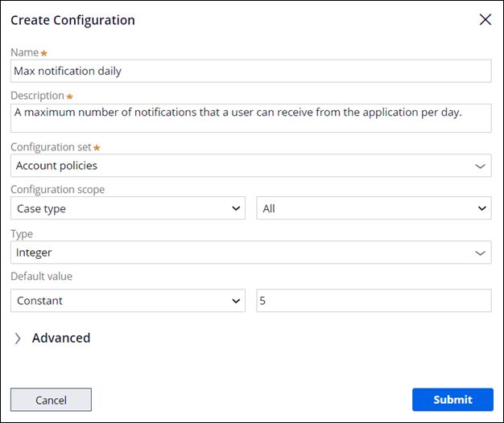Click the default value field containing 5
Viewport: 504px width, 423px height.
click(373, 301)
